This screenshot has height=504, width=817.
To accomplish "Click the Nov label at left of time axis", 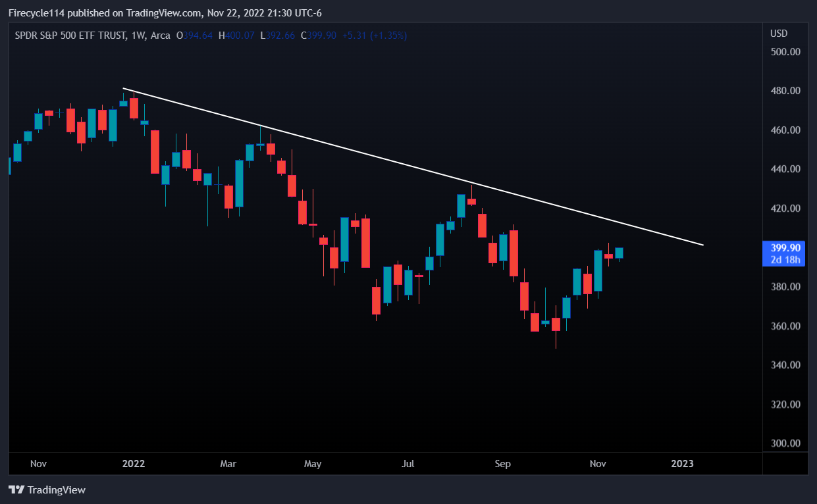I will coord(38,464).
